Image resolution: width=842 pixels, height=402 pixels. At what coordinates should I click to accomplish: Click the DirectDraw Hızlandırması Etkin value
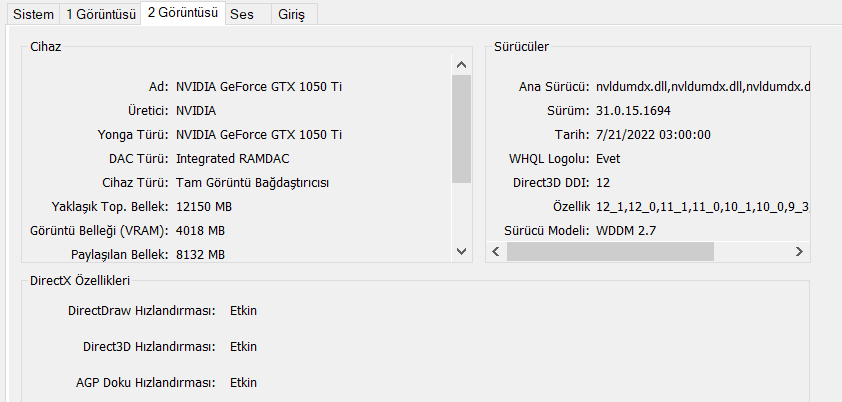[x=243, y=311]
